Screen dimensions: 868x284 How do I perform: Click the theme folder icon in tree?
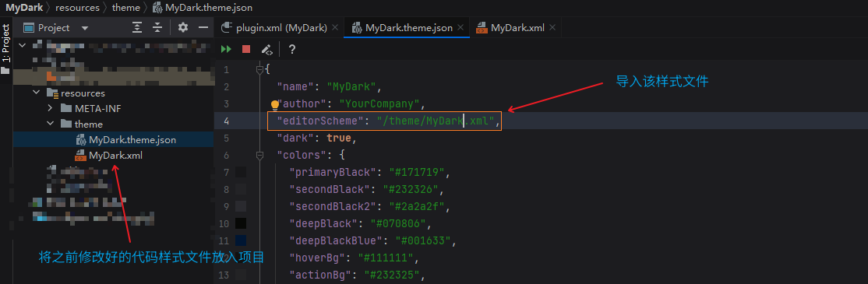(66, 124)
